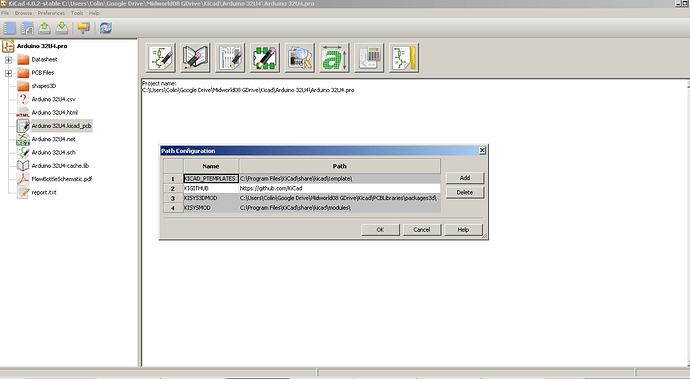Select row header 2 in path table

click(173, 188)
